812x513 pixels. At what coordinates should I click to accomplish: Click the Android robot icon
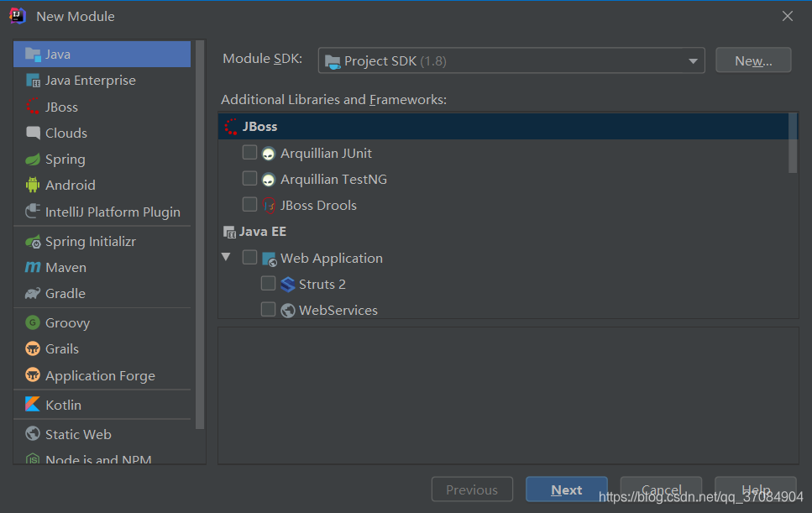point(33,185)
